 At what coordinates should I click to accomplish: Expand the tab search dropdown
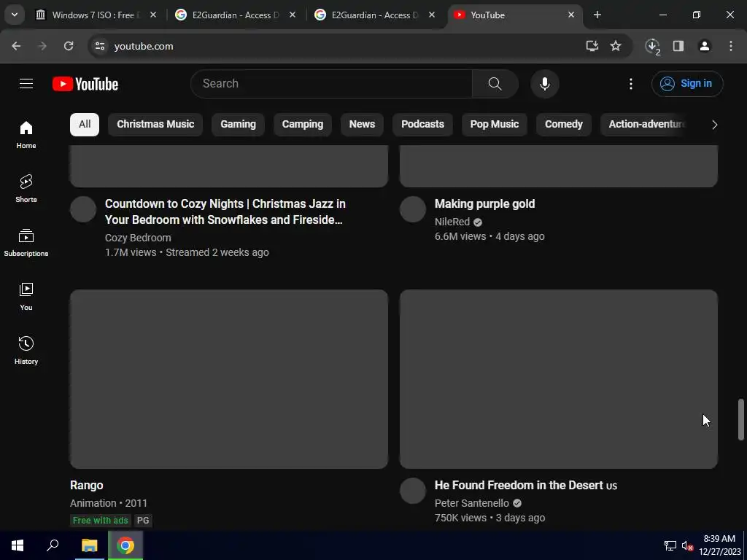[15, 15]
